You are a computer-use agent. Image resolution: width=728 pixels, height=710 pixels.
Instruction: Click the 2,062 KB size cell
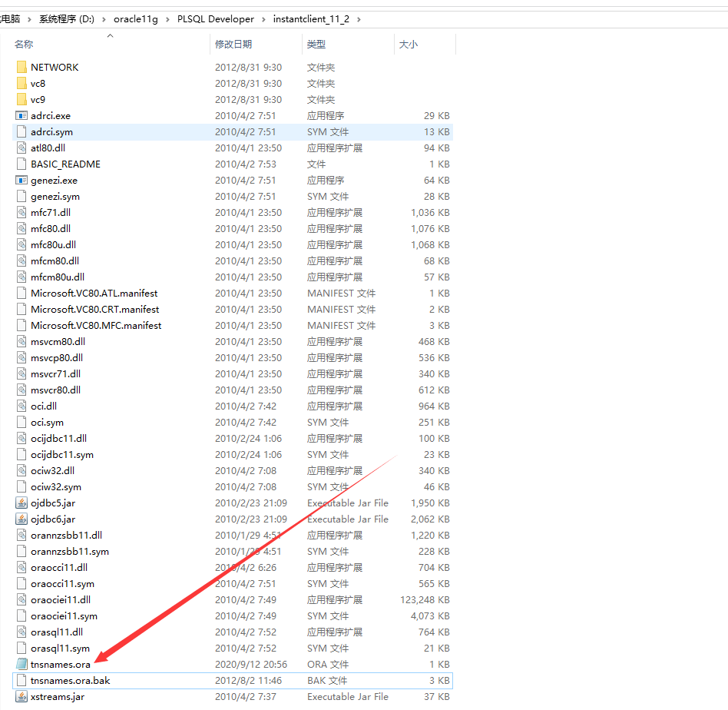[430, 519]
